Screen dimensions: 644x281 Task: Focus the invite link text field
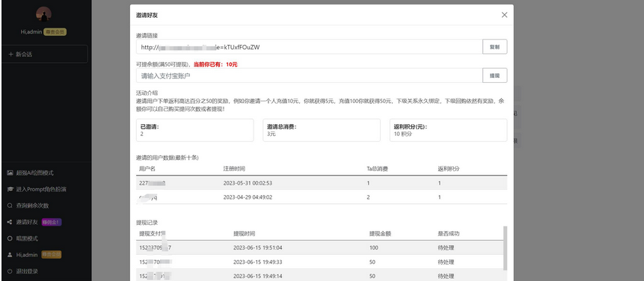click(x=309, y=47)
